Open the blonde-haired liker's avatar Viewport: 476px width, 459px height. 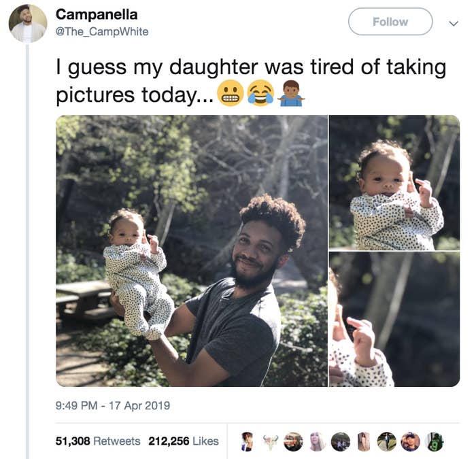point(318,441)
